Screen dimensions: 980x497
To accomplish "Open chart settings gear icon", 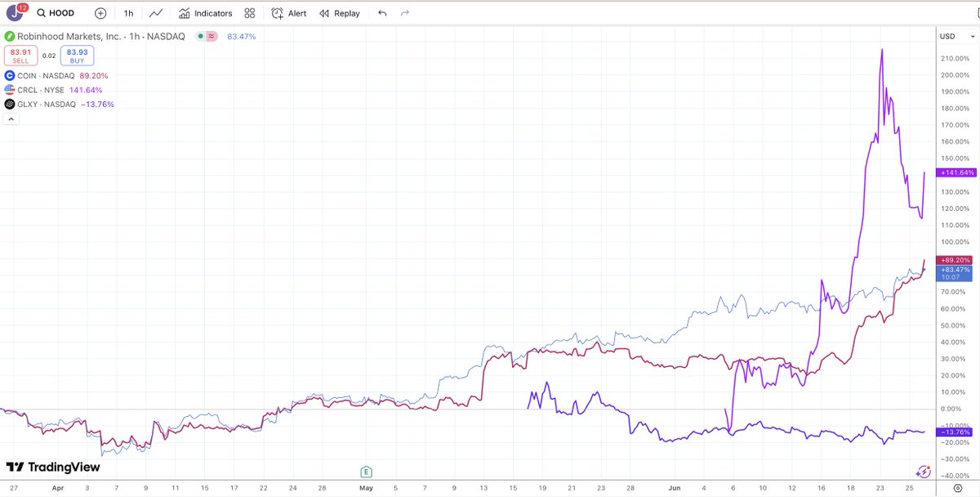I will pos(957,488).
